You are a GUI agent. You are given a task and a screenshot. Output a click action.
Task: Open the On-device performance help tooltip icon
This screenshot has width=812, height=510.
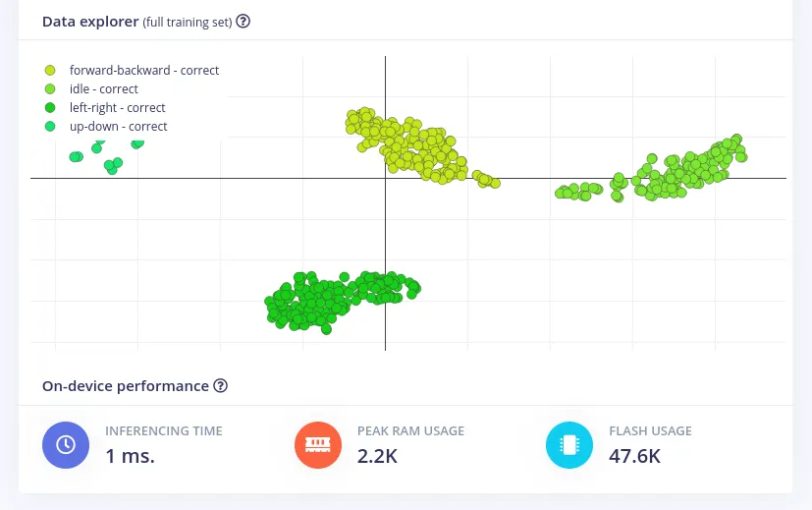point(221,386)
